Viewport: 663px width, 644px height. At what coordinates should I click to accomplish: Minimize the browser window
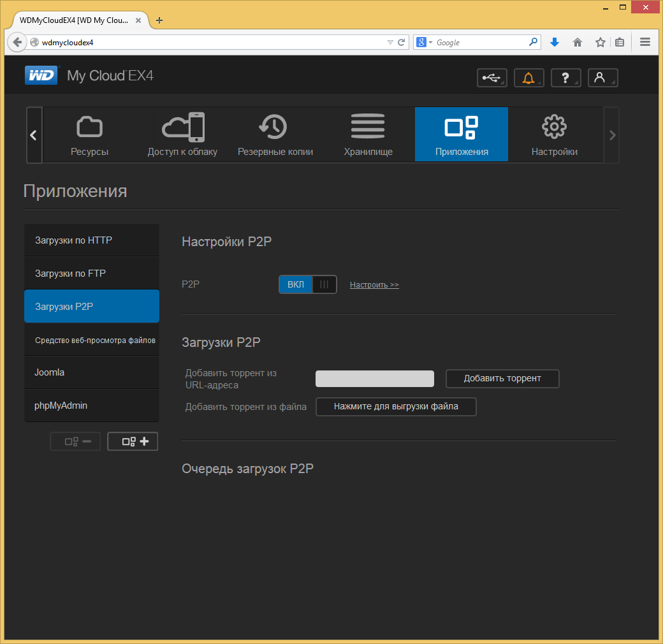pos(606,8)
